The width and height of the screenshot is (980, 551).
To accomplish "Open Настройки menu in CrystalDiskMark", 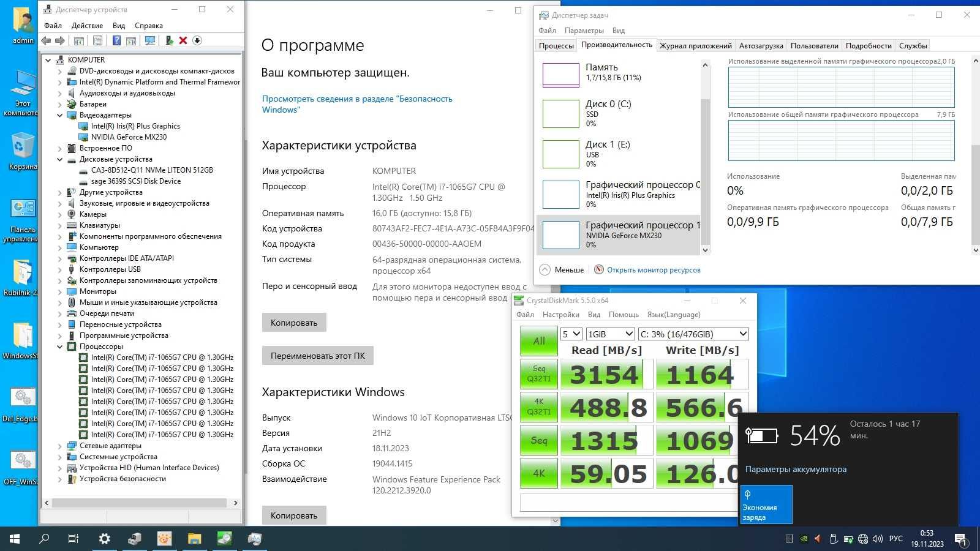I will [x=560, y=315].
